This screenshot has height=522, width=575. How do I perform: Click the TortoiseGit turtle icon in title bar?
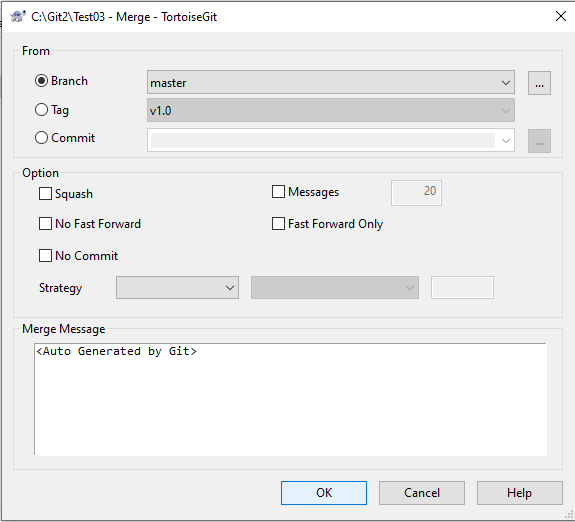[18, 17]
